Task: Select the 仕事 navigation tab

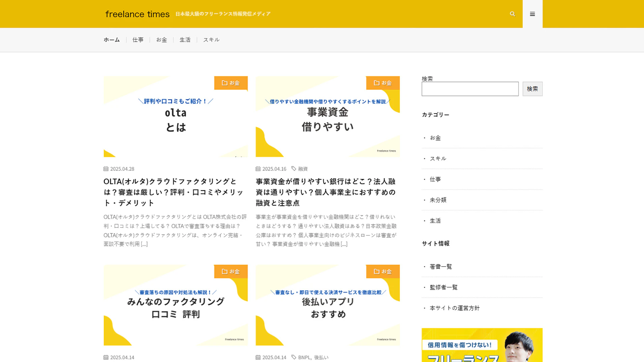Action: 138,40
